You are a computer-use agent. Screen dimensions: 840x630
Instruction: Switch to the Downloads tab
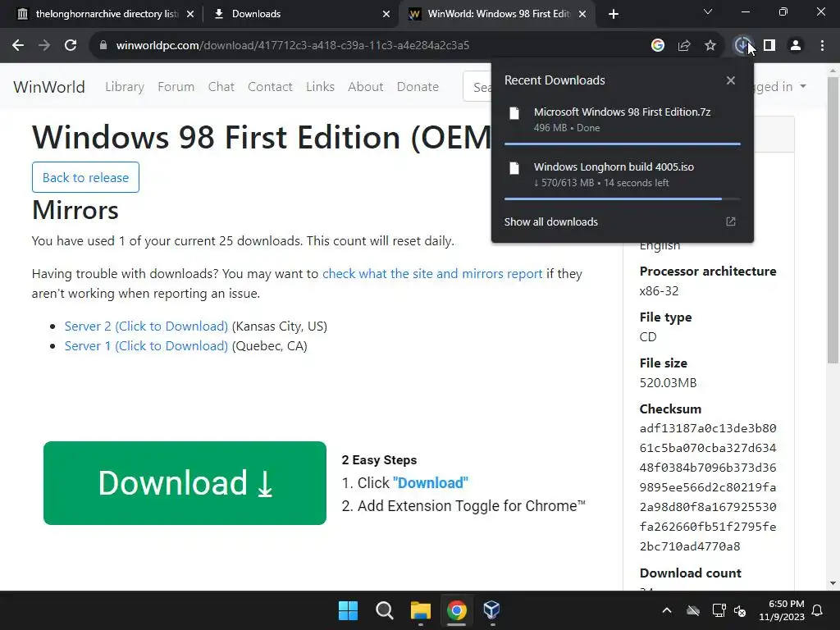point(300,14)
